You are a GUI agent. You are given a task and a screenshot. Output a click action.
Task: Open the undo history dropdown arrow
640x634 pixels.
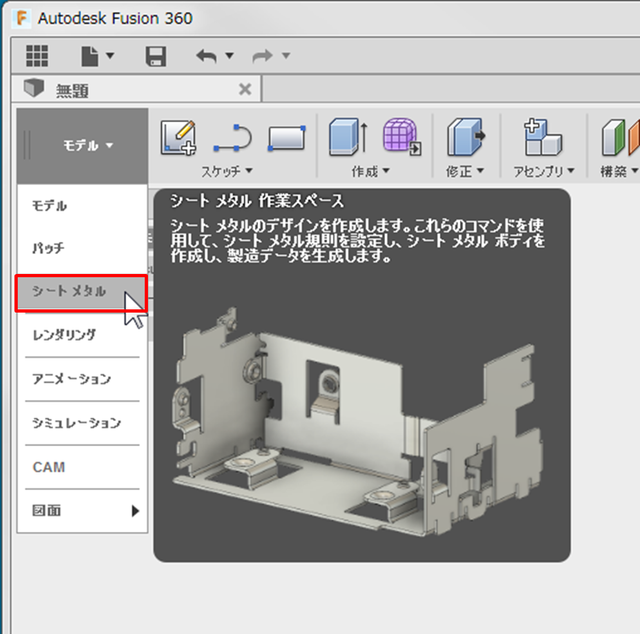[229, 55]
